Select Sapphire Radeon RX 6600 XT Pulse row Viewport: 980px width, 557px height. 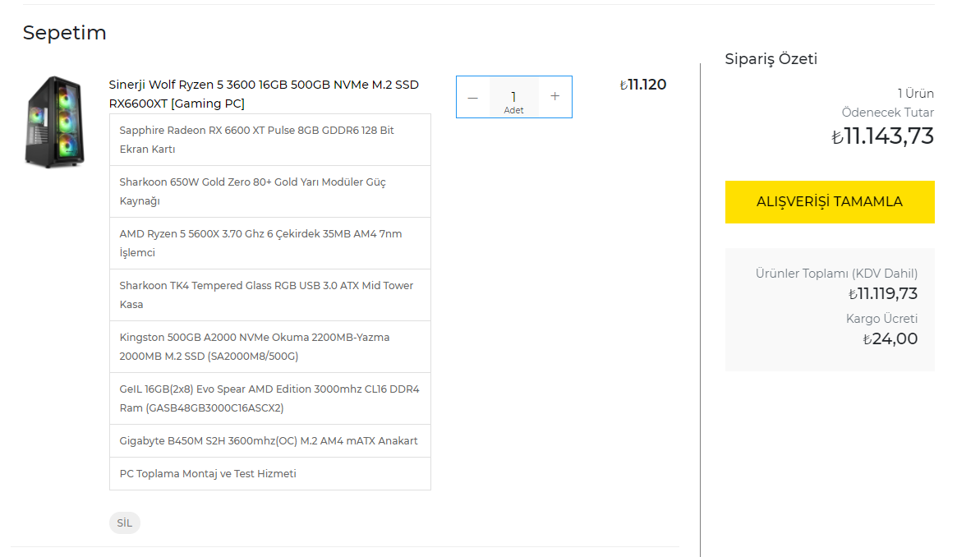coord(270,140)
